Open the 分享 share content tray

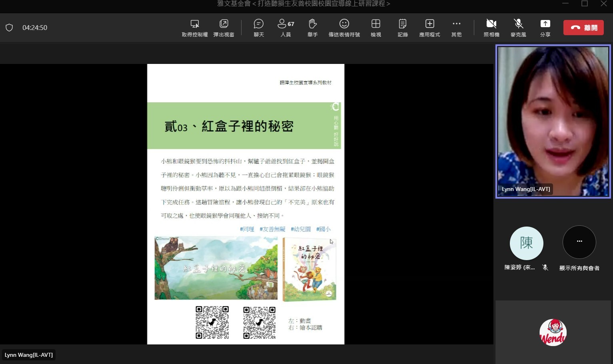545,24
